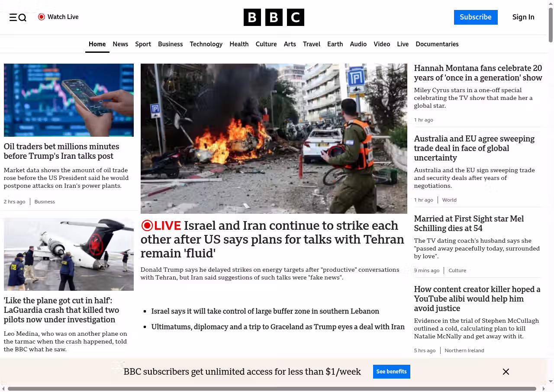Open the oil traders story thumbnail

(x=69, y=100)
